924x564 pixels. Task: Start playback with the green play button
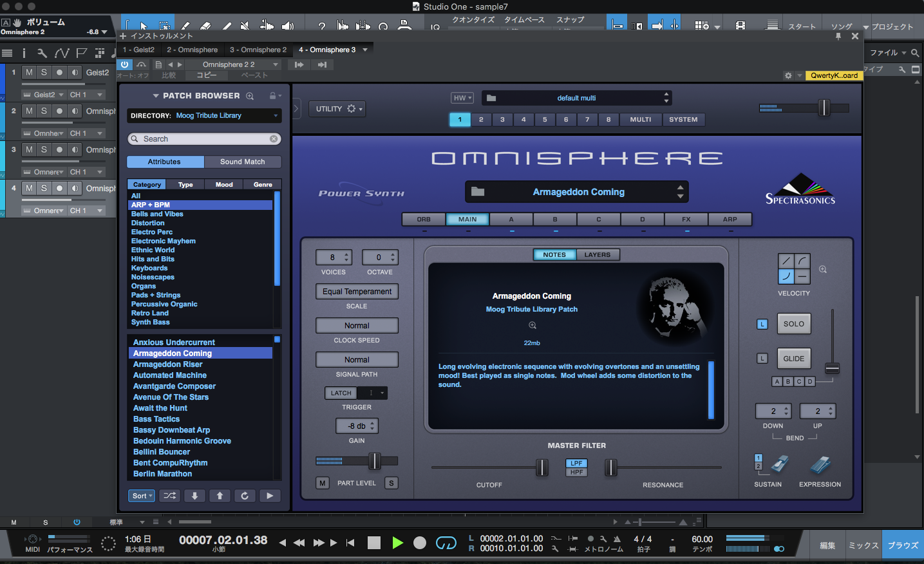[x=397, y=543]
